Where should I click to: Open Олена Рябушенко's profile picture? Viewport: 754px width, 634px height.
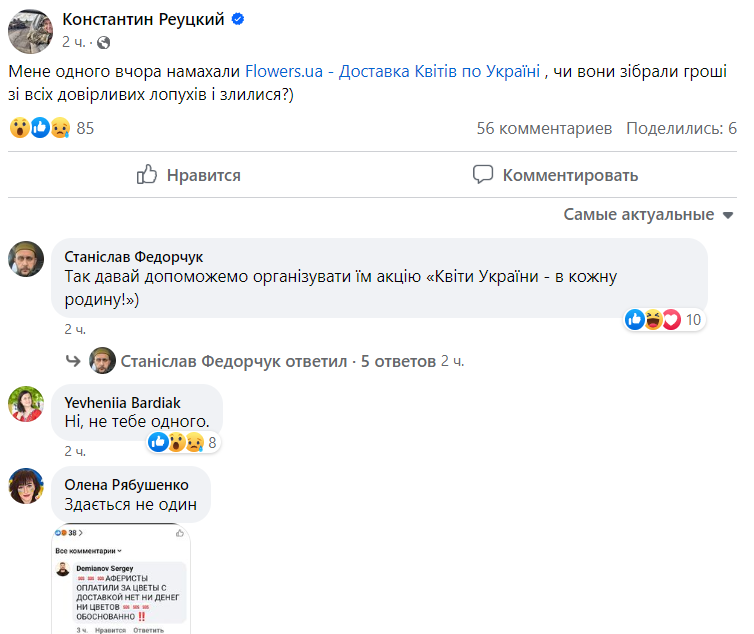[x=26, y=486]
